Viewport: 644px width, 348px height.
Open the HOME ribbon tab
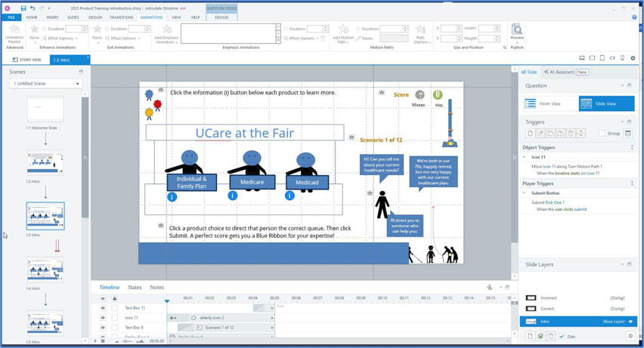(x=32, y=17)
